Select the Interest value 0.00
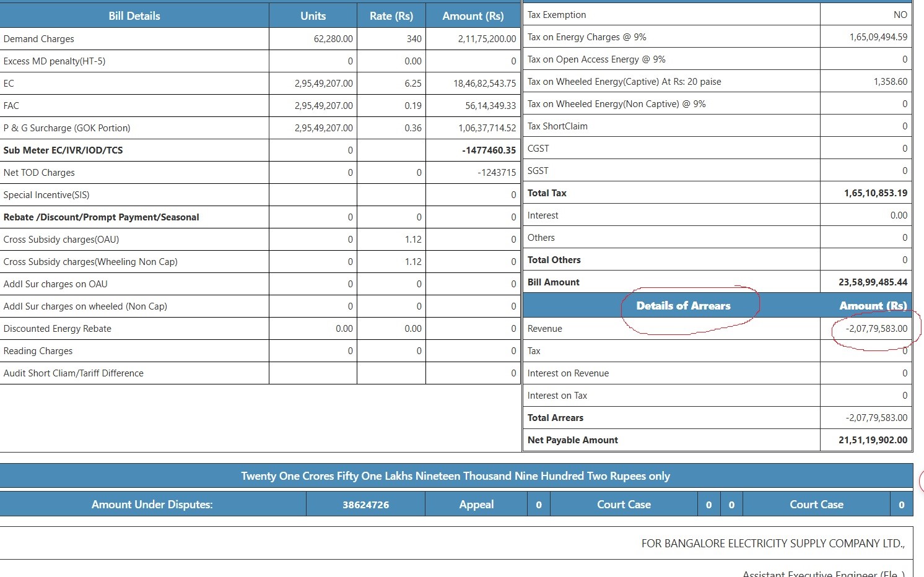Screen dimensions: 924x577 coord(899,215)
